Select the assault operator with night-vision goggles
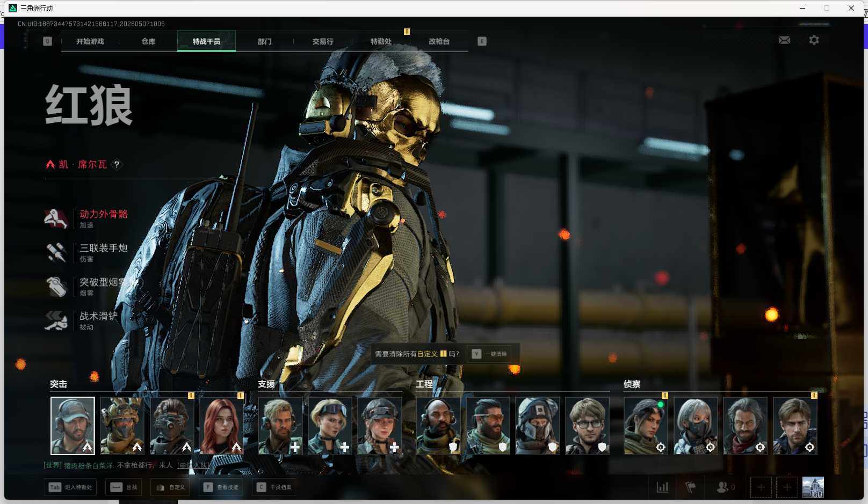868x504 pixels. coord(172,426)
